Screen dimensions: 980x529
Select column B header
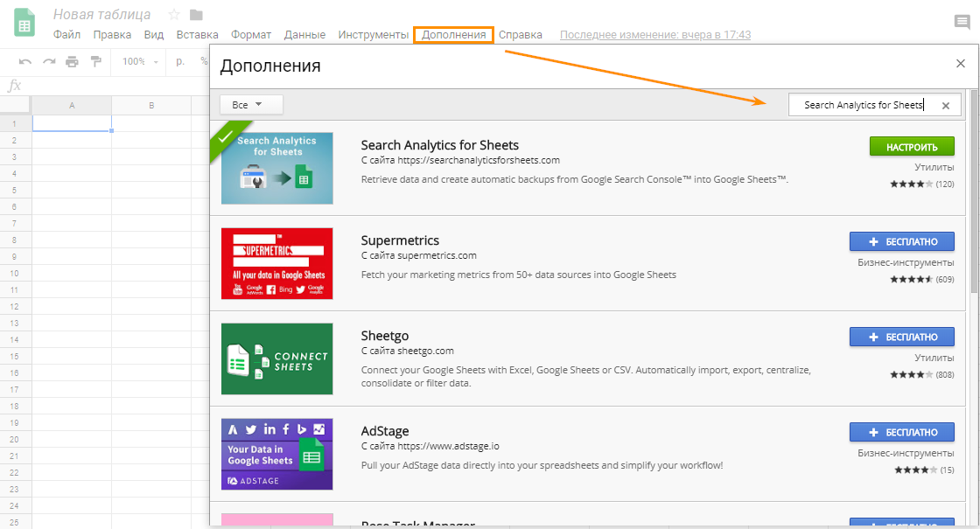[151, 106]
